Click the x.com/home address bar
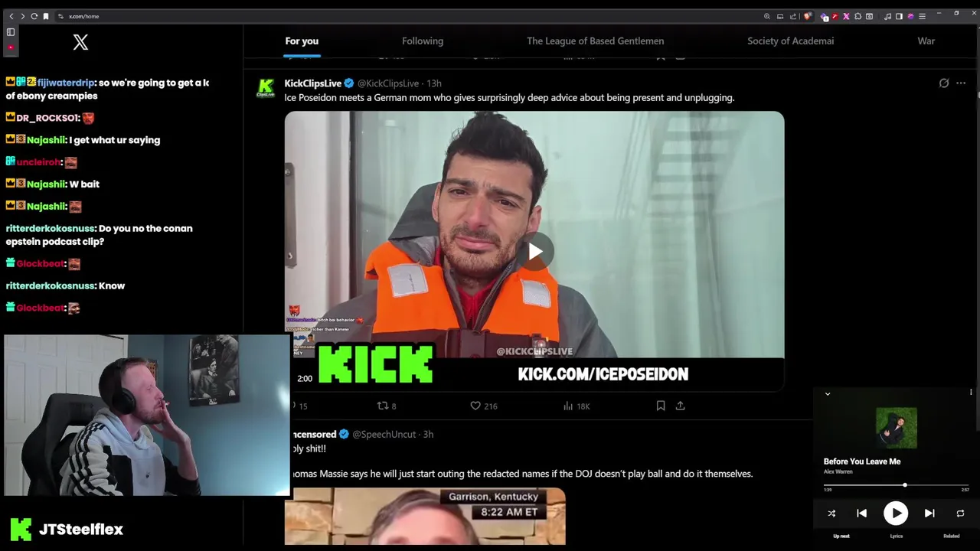980x551 pixels. [x=413, y=16]
